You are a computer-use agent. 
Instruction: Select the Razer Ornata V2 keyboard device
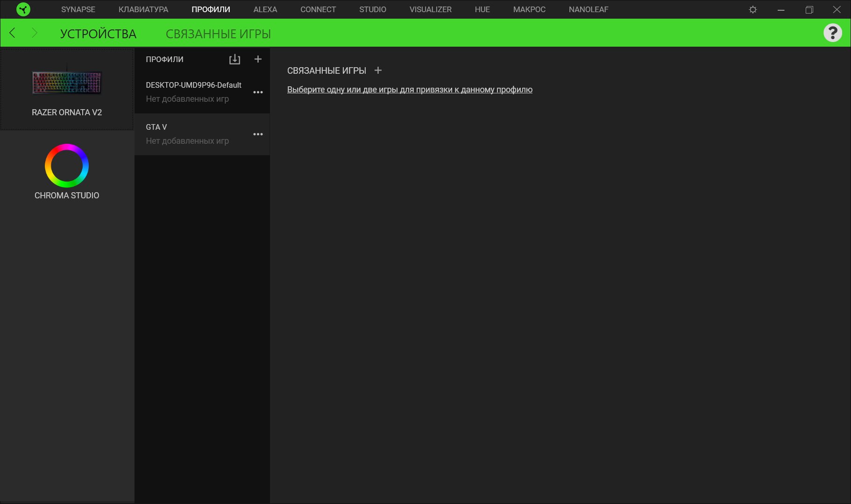[x=67, y=90]
